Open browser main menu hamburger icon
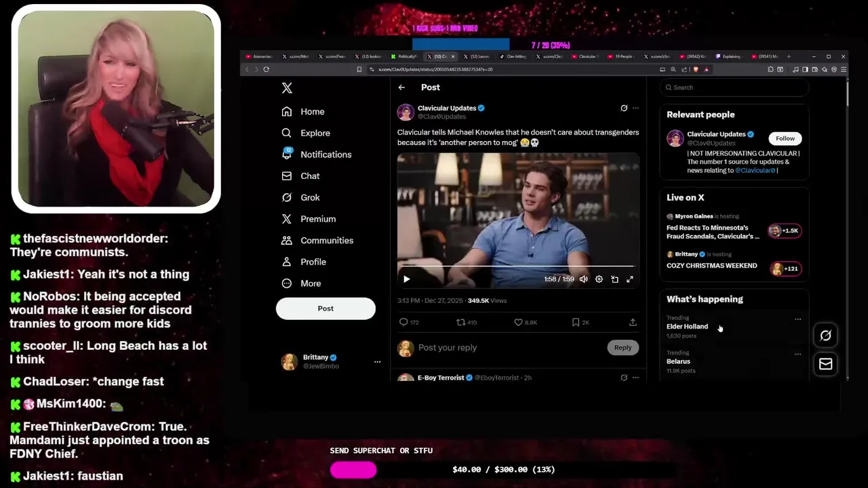This screenshot has height=488, width=868. pos(844,69)
